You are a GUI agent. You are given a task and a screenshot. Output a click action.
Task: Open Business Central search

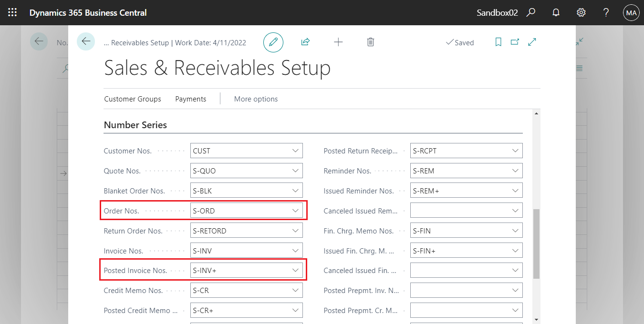pos(531,12)
